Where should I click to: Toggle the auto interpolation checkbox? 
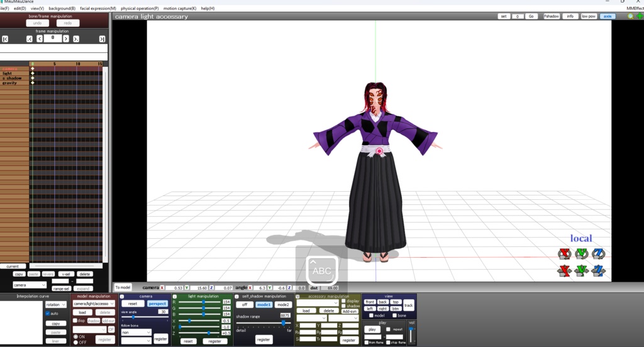[x=48, y=313]
